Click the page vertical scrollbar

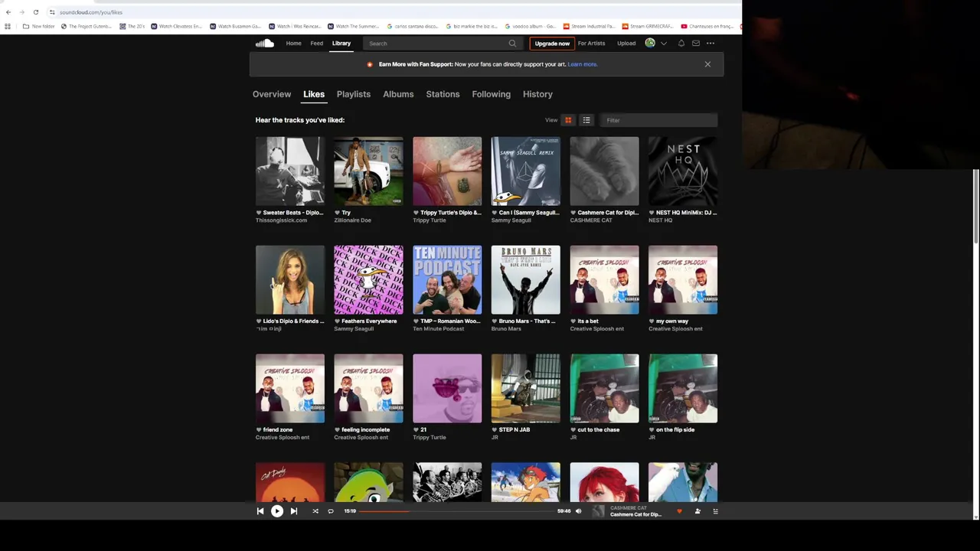pos(975,207)
